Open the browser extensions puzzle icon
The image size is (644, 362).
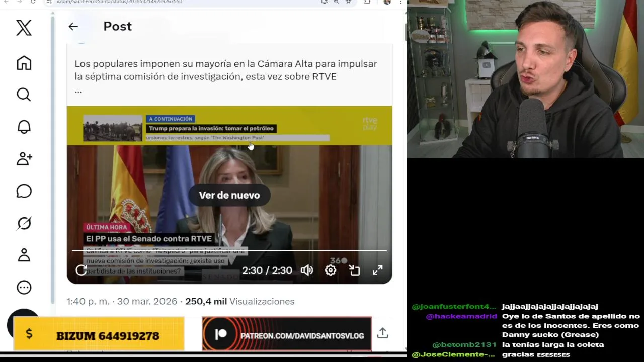click(367, 2)
